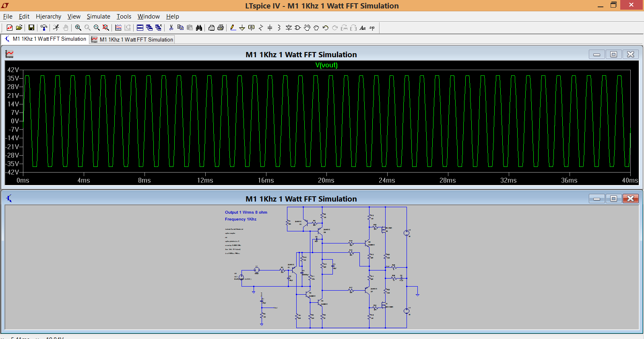Click the Find binoculars icon
This screenshot has height=339, width=644.
point(199,27)
